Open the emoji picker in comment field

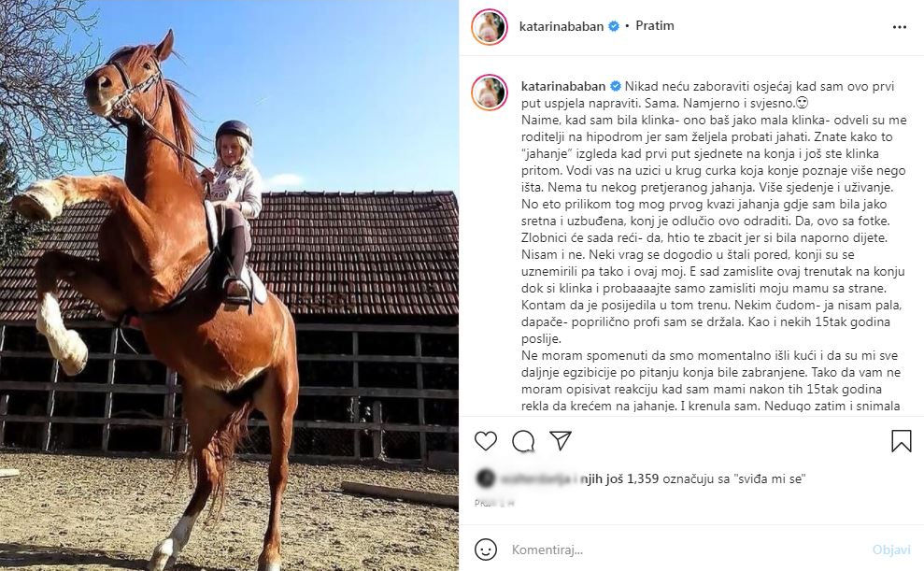[x=486, y=549]
